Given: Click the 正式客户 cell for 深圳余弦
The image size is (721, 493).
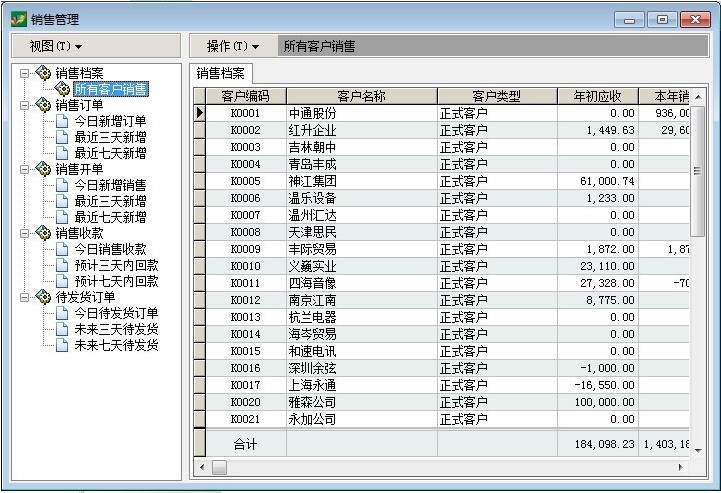Looking at the screenshot, I should 497,368.
